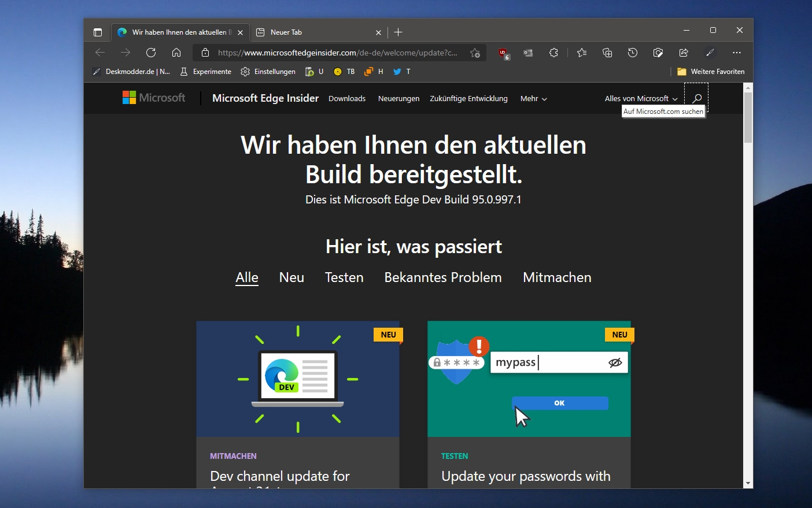Viewport: 812px width, 508px height.
Task: Open the Outlook extension icon
Action: point(528,53)
